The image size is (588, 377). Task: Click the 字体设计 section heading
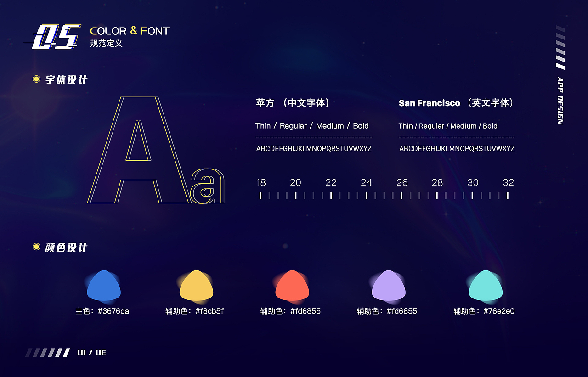click(x=66, y=79)
